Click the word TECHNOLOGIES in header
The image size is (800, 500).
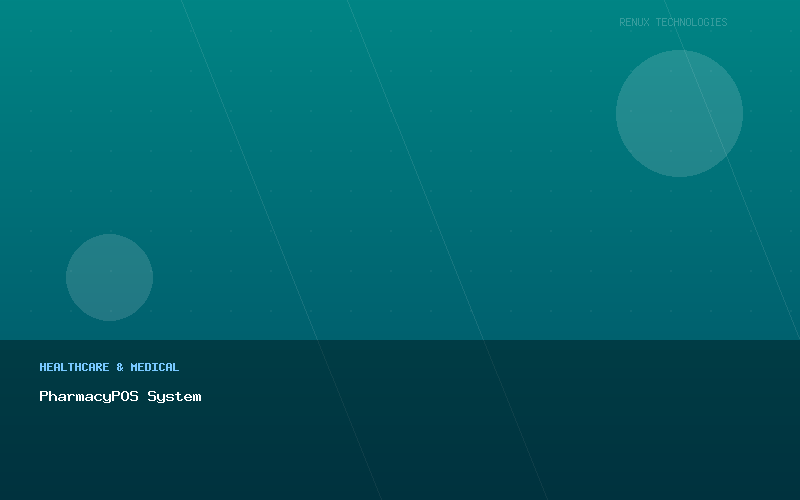pos(691,22)
